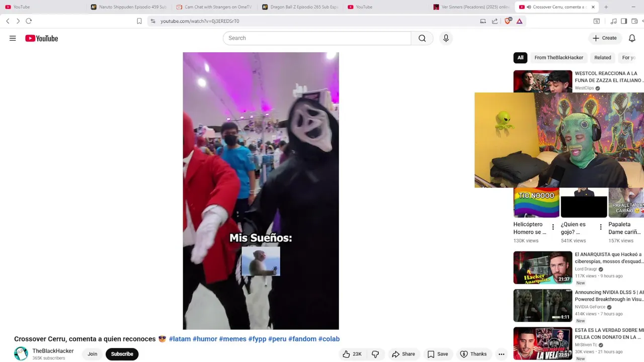Screen dimensions: 644x362
Task: Open the NVIDIA GeForce channel link
Action: (590, 307)
